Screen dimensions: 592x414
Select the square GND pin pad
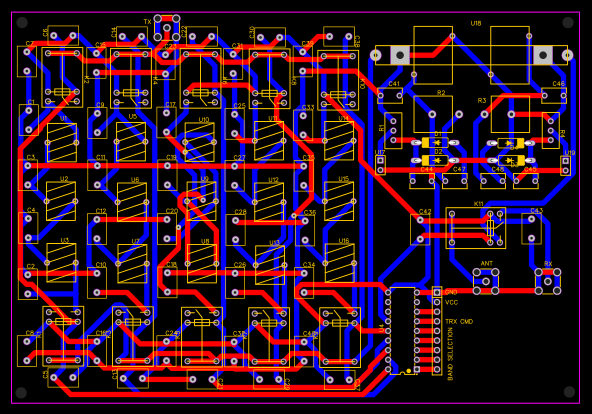tap(437, 292)
